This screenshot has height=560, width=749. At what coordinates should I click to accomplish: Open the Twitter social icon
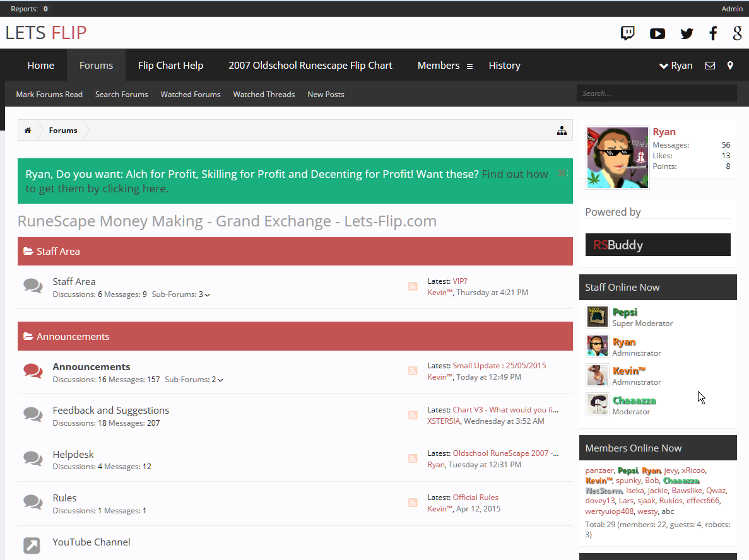point(687,34)
